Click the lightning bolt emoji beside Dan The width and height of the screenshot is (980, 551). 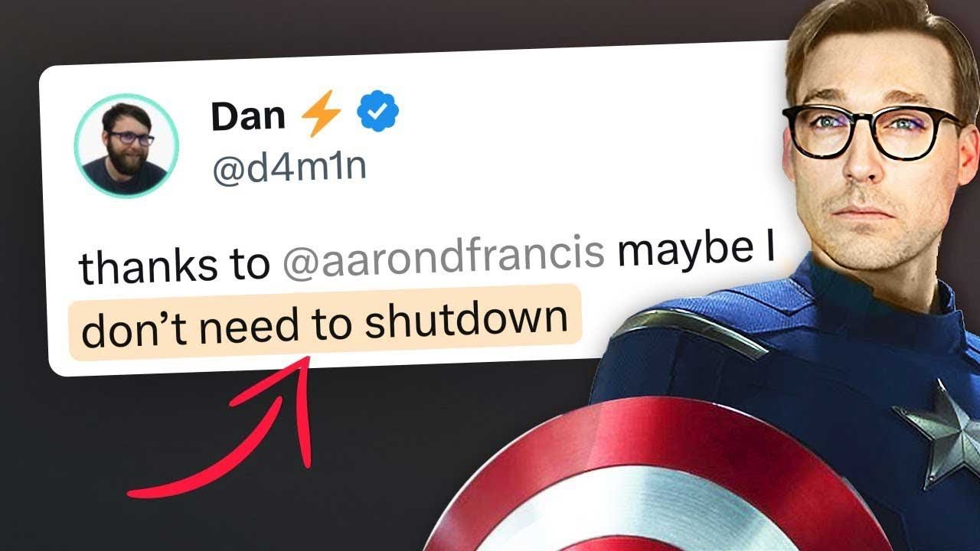(x=319, y=116)
